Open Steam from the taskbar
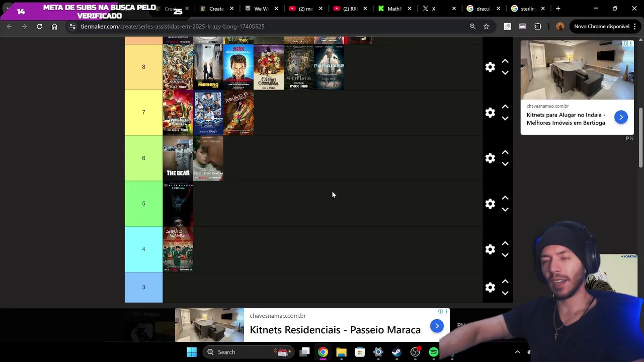Image resolution: width=644 pixels, height=362 pixels. [x=396, y=352]
